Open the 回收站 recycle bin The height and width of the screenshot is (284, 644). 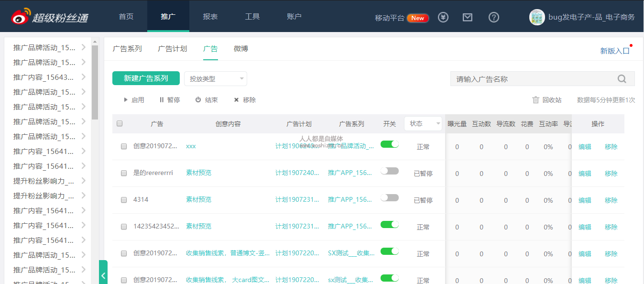click(x=547, y=100)
